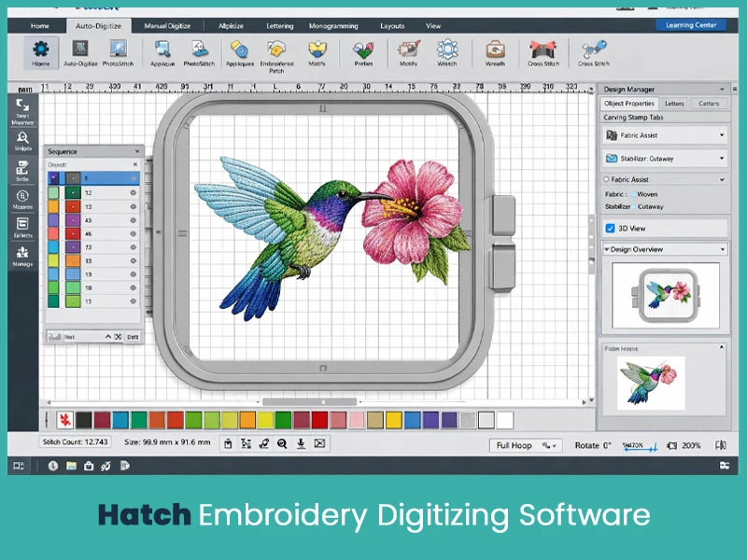747x560 pixels.
Task: Click the heart checkmark Prefixes tool
Action: click(x=363, y=52)
